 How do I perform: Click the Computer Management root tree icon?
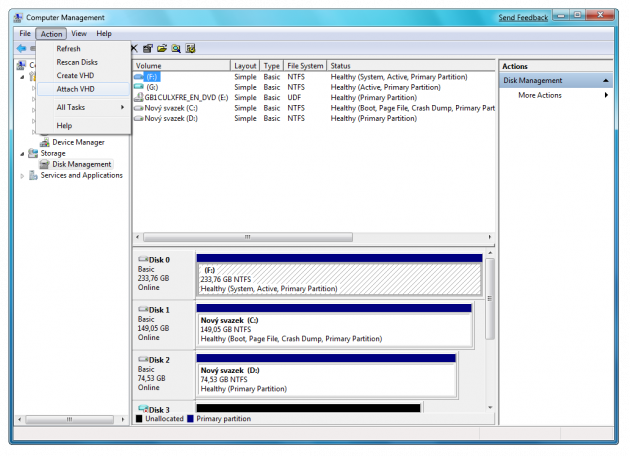tap(21, 65)
